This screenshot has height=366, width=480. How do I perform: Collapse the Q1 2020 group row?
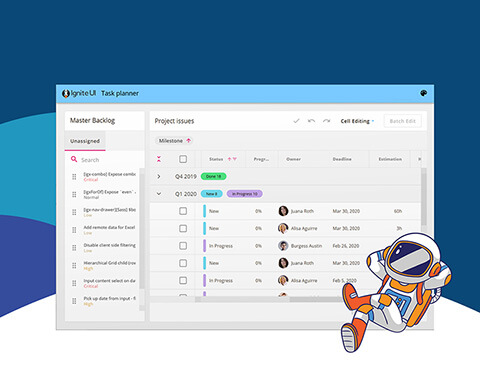click(159, 194)
